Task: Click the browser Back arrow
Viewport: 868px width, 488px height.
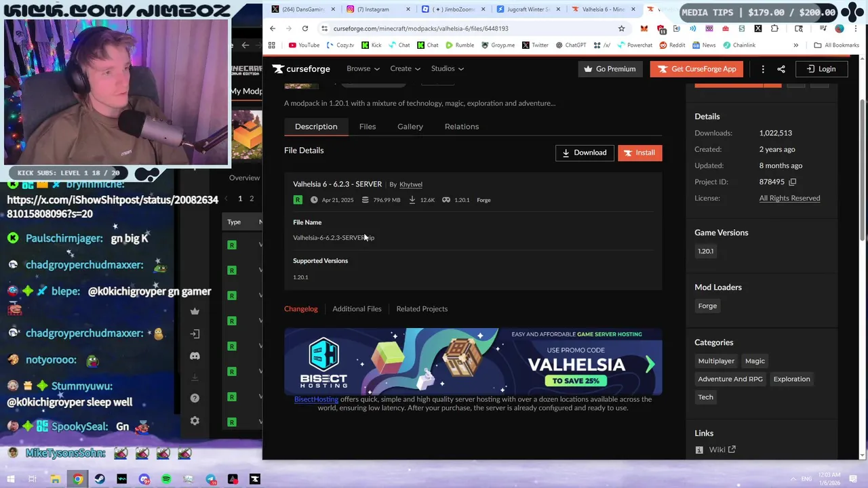Action: point(273,28)
